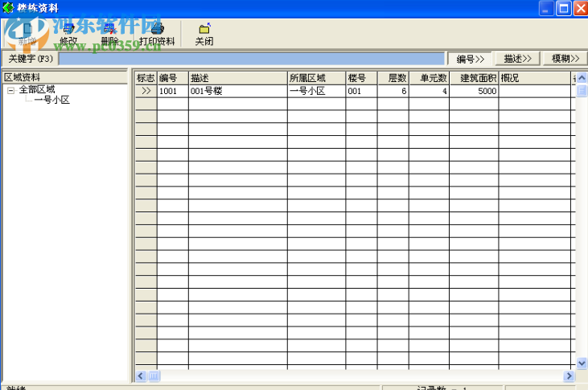Click the horizontal scrollbar right arrow
Viewport: 588px width, 390px height.
click(x=569, y=376)
